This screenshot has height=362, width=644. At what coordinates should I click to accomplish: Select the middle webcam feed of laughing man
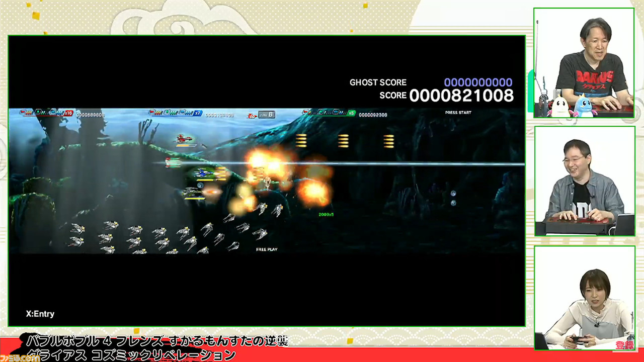pyautogui.click(x=584, y=181)
